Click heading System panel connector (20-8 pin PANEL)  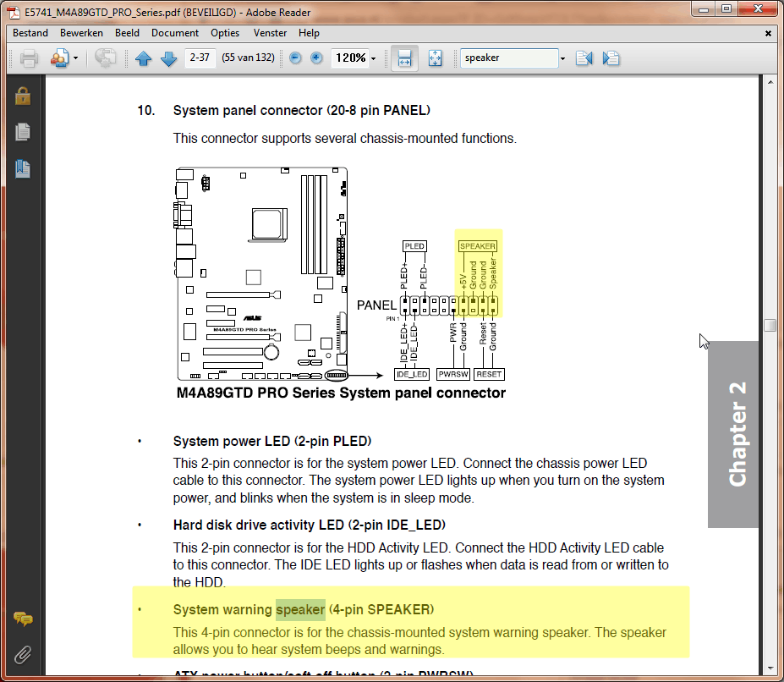click(x=301, y=111)
